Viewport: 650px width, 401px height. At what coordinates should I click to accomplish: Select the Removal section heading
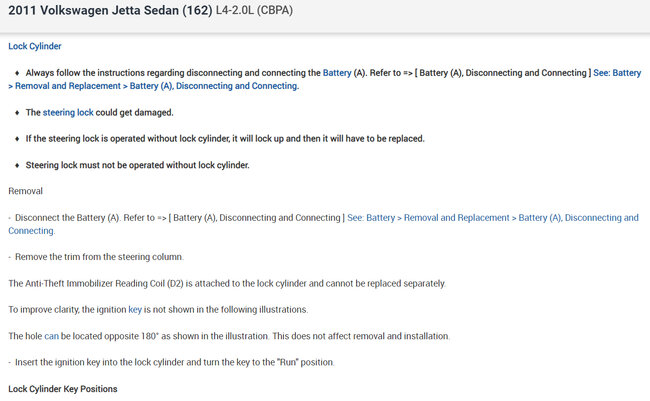(x=26, y=190)
